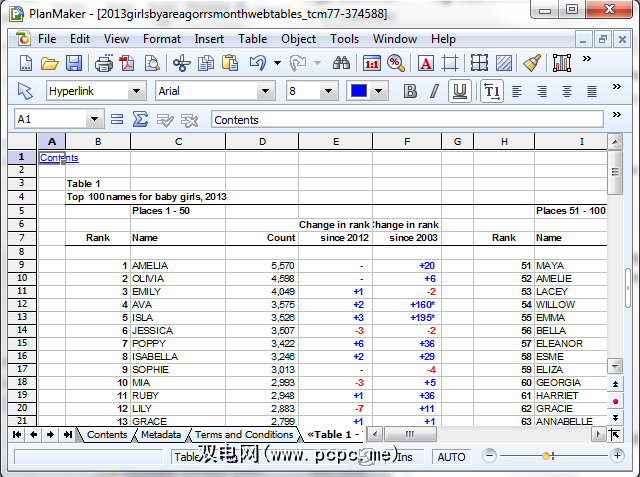Click the Save document icon
This screenshot has height=477, width=640.
pyautogui.click(x=74, y=63)
